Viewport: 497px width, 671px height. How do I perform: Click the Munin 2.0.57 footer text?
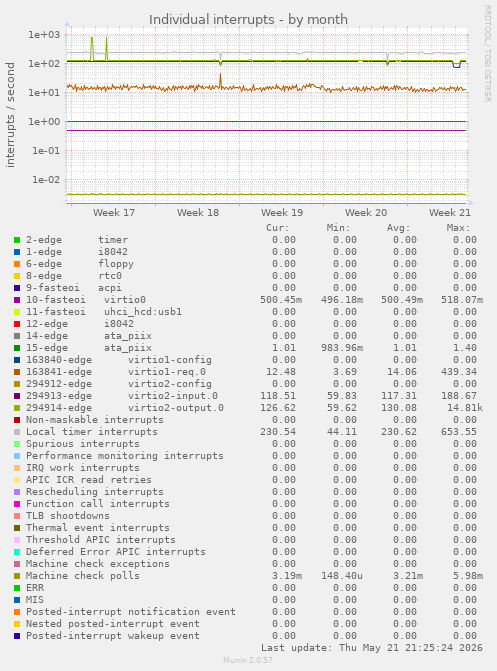click(x=248, y=660)
